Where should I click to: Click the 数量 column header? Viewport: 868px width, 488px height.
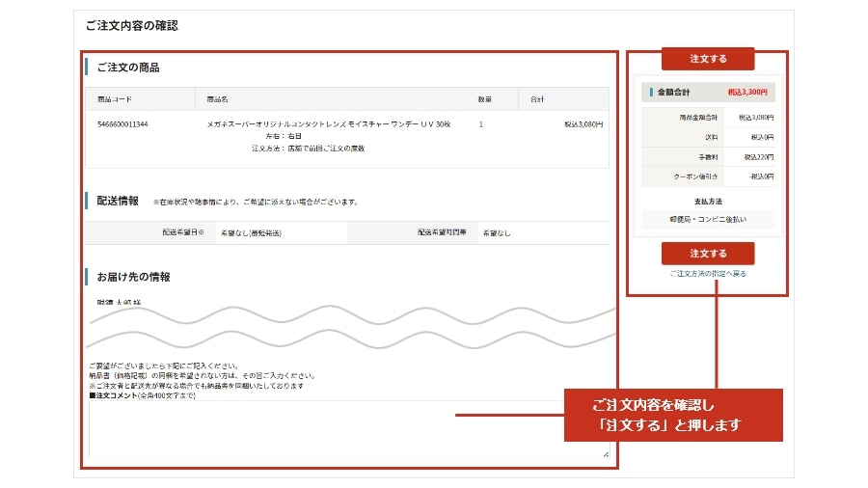(485, 99)
